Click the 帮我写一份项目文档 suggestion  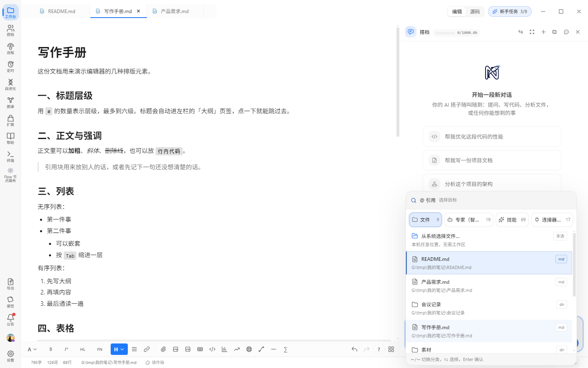tap(492, 160)
